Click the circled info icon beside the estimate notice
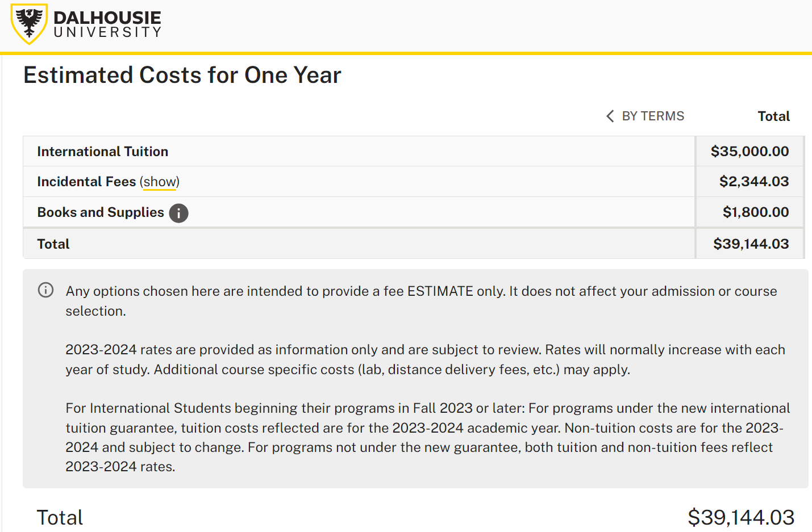Screen dimensions: 812x532 tap(45, 290)
